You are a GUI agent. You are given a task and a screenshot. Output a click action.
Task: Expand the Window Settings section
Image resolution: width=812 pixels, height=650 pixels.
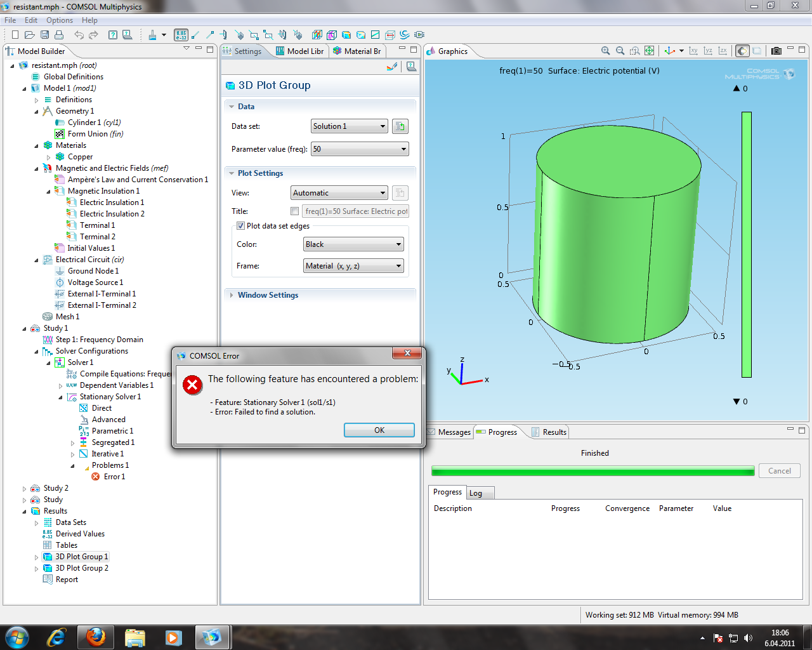pos(268,295)
